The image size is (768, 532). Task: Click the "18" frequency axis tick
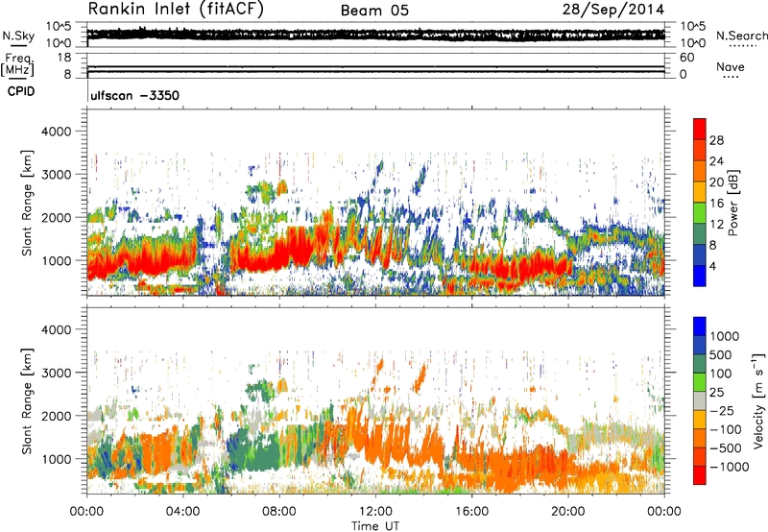[64, 58]
